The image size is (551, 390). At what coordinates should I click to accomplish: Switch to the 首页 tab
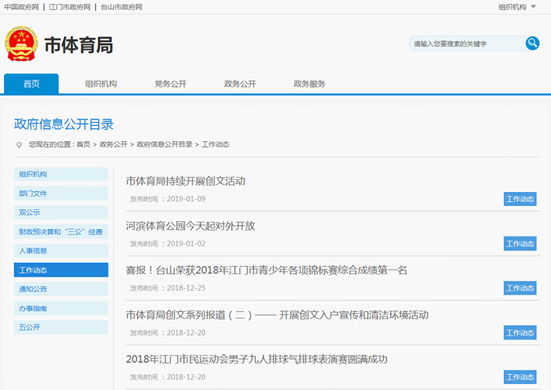(31, 84)
